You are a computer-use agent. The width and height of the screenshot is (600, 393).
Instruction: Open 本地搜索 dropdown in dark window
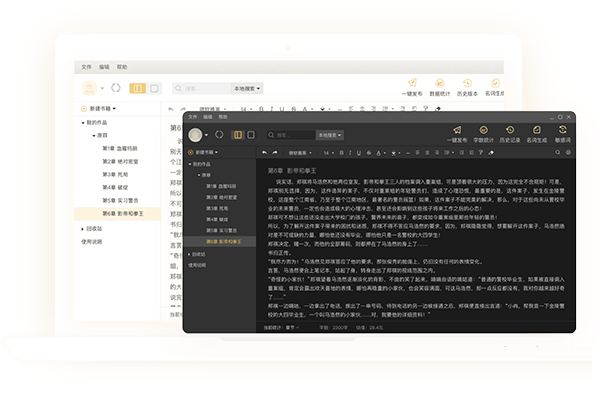click(330, 135)
